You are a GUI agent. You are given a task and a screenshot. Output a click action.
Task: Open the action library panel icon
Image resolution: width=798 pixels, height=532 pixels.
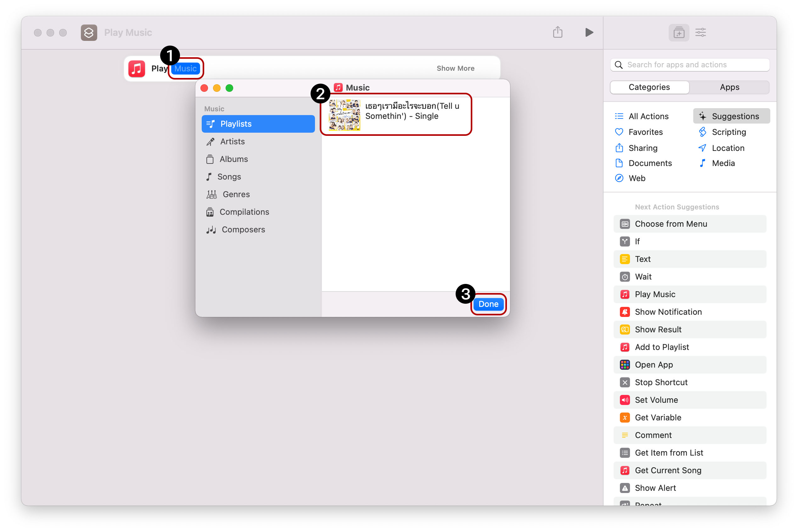click(678, 33)
